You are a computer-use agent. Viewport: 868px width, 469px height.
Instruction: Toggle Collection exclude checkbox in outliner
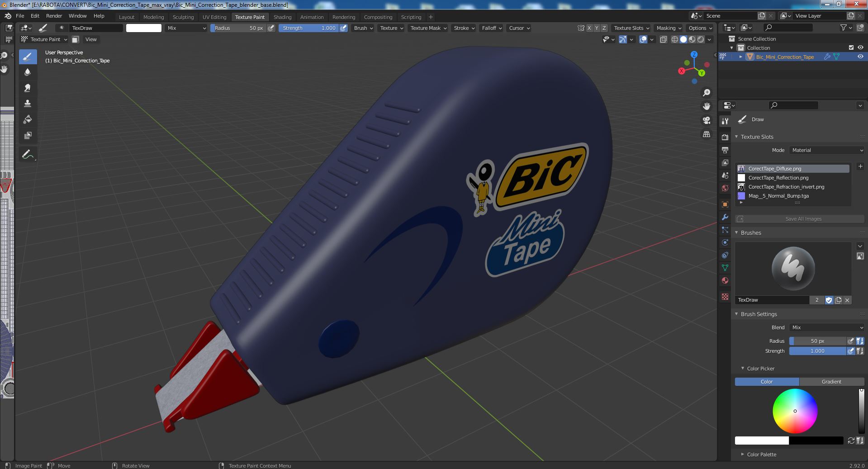coord(851,47)
